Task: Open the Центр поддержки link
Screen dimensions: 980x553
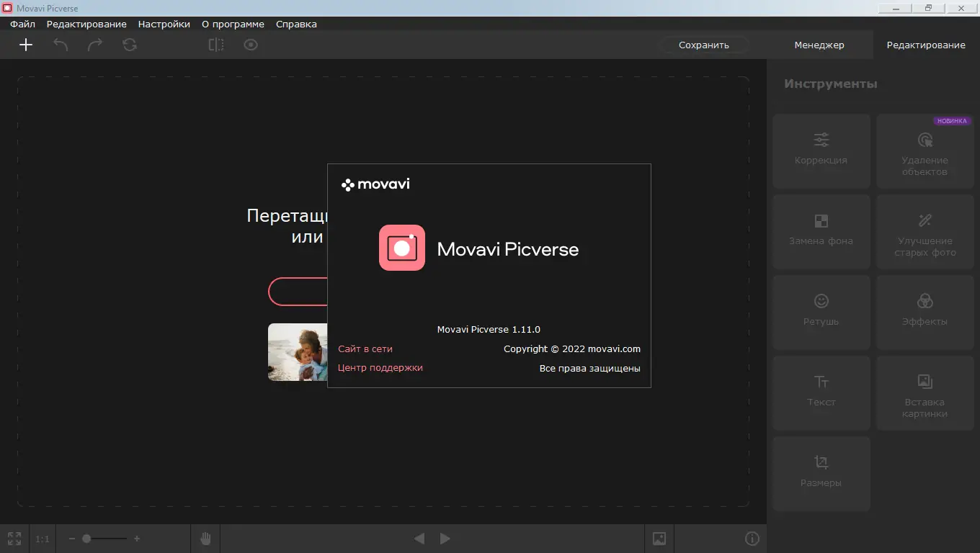Action: click(x=380, y=368)
